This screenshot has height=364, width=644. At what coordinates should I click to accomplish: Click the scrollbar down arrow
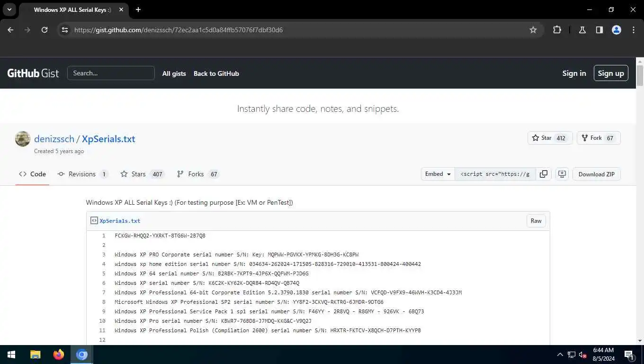point(640,340)
